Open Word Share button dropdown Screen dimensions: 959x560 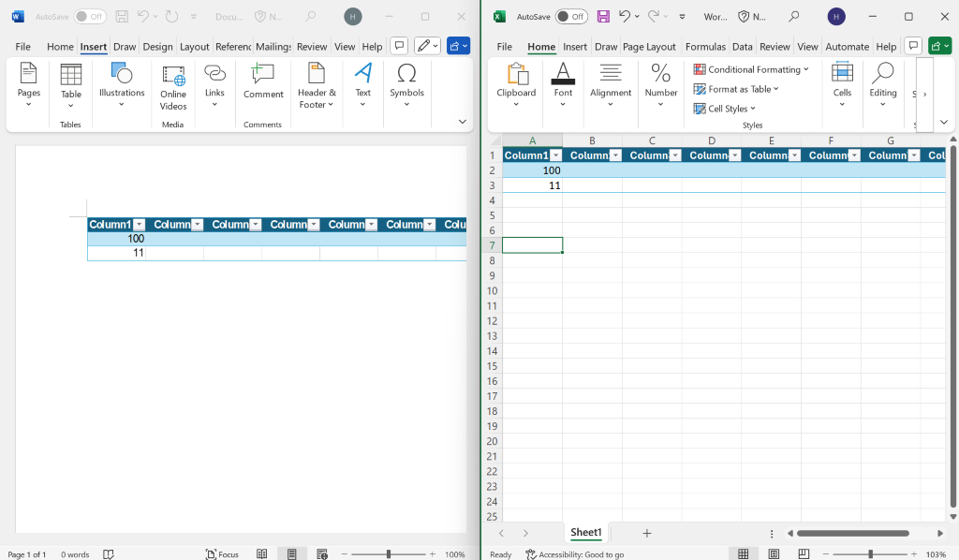(458, 46)
